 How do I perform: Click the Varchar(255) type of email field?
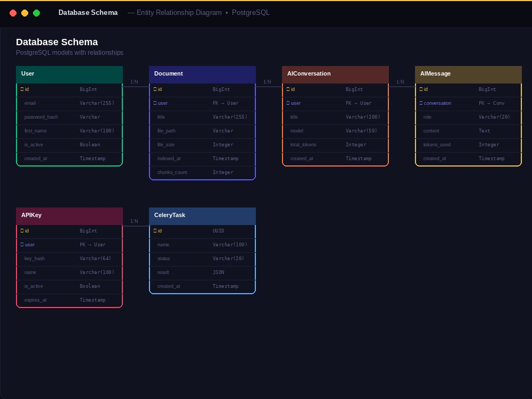[x=97, y=103]
